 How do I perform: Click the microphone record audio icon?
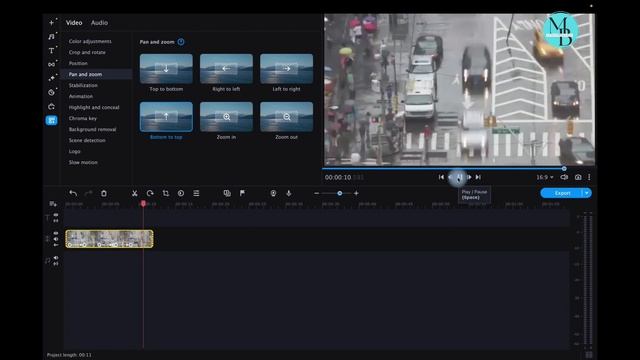tap(289, 193)
